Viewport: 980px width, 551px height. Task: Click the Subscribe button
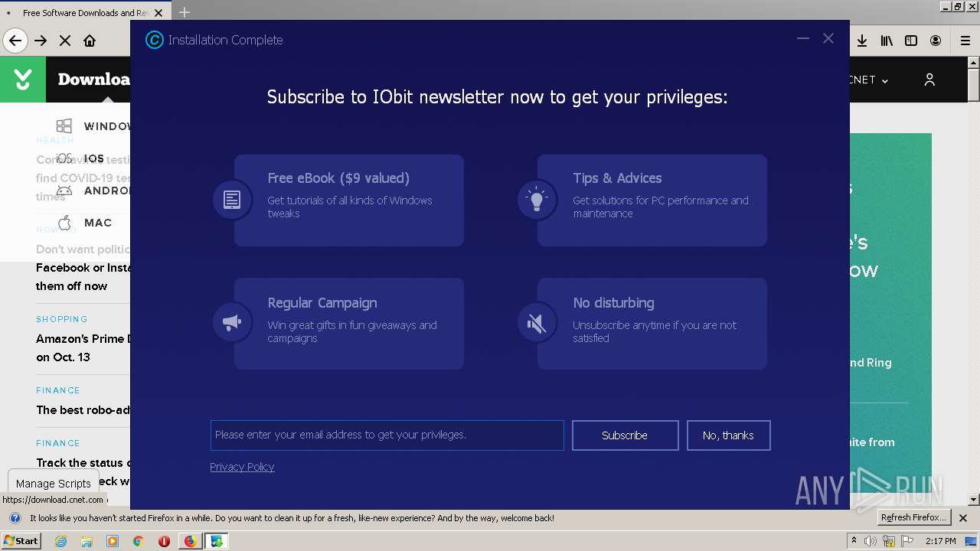[625, 435]
